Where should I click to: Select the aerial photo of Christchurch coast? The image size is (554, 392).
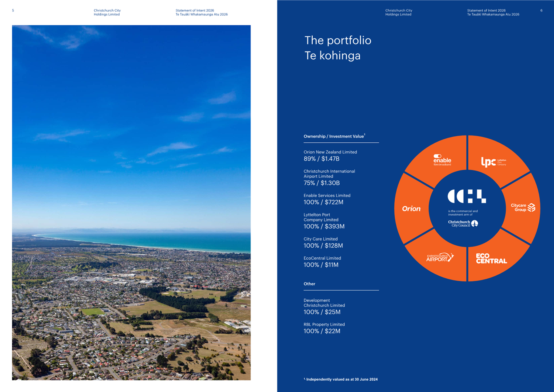[131, 203]
